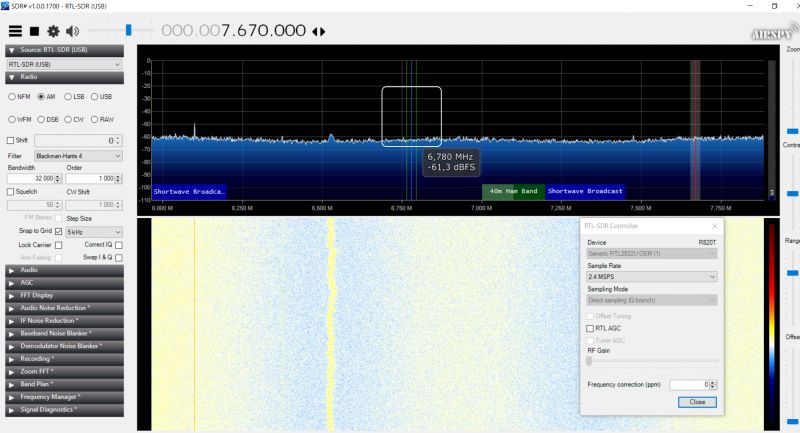This screenshot has width=800, height=433.
Task: Click the AIRSPY logo
Action: 774,33
